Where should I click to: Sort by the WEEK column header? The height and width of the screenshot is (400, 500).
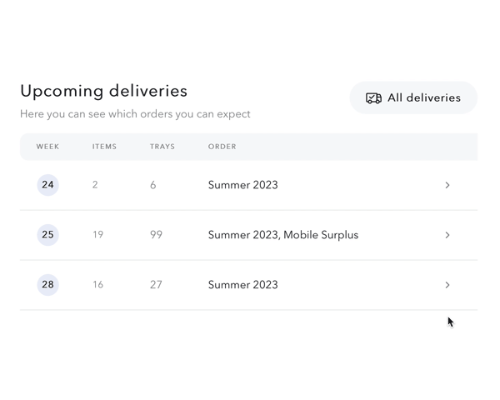(48, 147)
